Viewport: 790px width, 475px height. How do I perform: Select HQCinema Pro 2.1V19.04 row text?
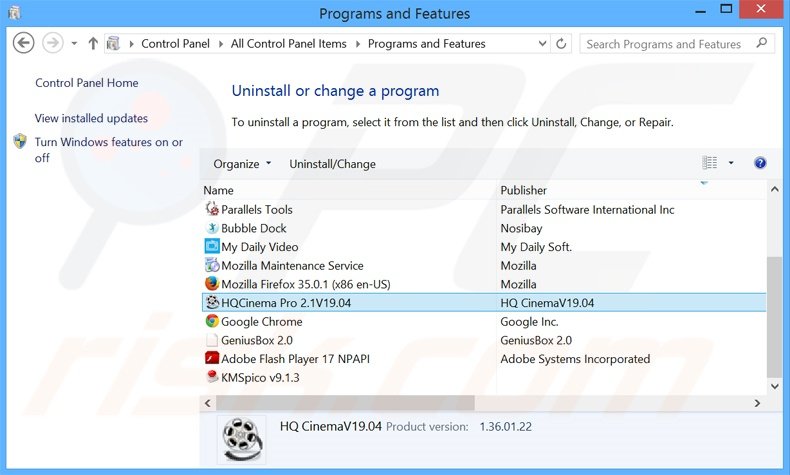(x=286, y=303)
